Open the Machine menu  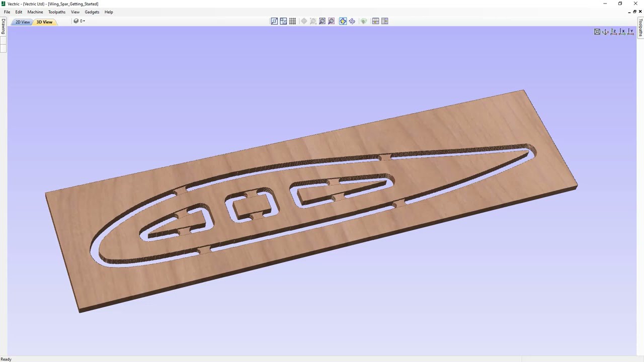tap(35, 12)
